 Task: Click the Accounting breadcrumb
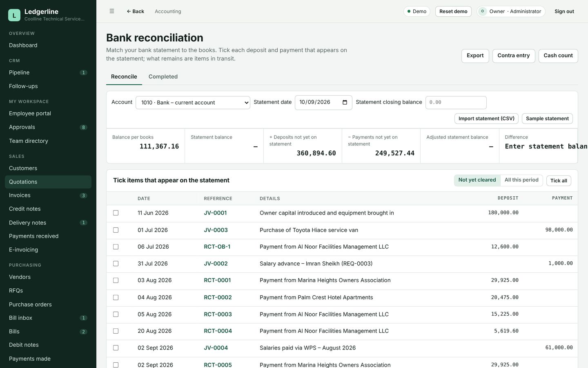[x=168, y=11]
